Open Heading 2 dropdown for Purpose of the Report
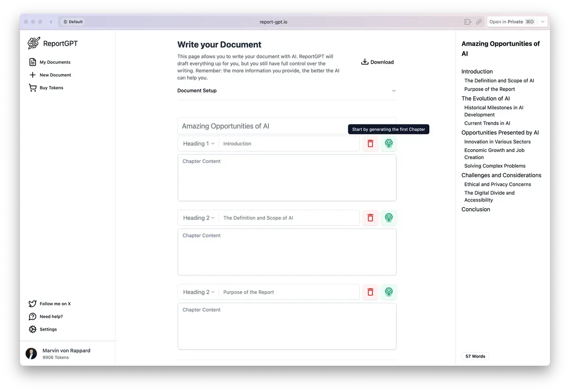The height and width of the screenshot is (392, 570). pos(199,292)
